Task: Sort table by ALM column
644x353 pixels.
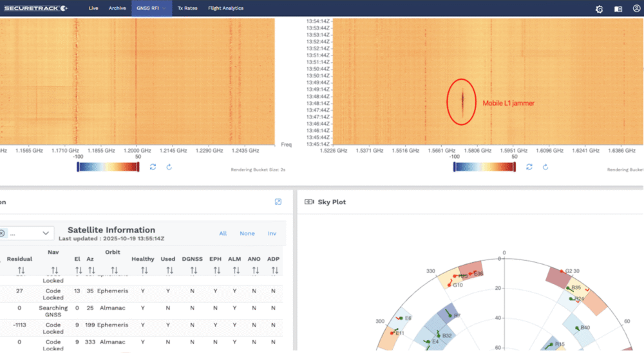Action: [236, 271]
